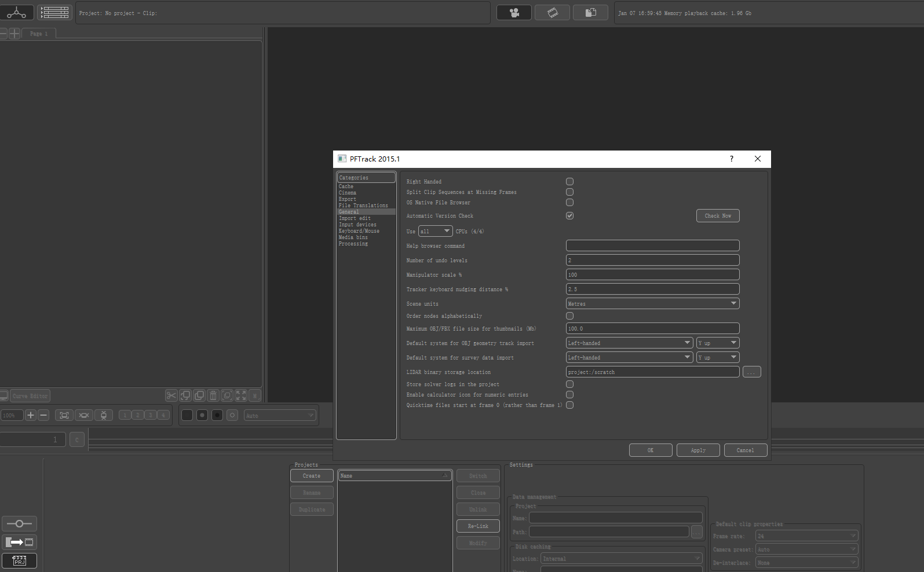
Task: Expand the Use CPUs 'all' dropdown
Action: [x=435, y=232]
